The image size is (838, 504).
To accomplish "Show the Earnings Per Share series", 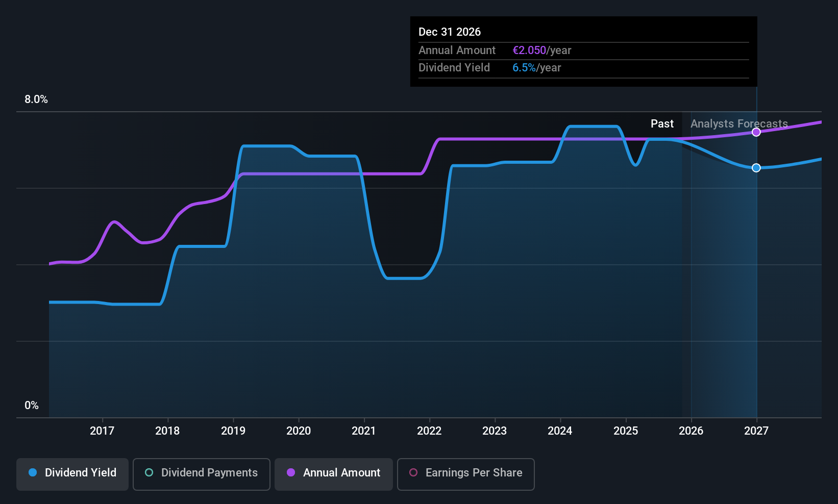I will point(466,474).
